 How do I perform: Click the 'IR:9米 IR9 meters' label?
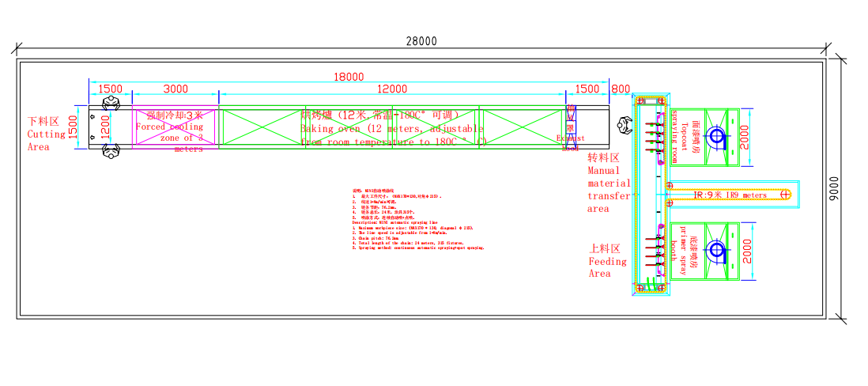tap(730, 195)
